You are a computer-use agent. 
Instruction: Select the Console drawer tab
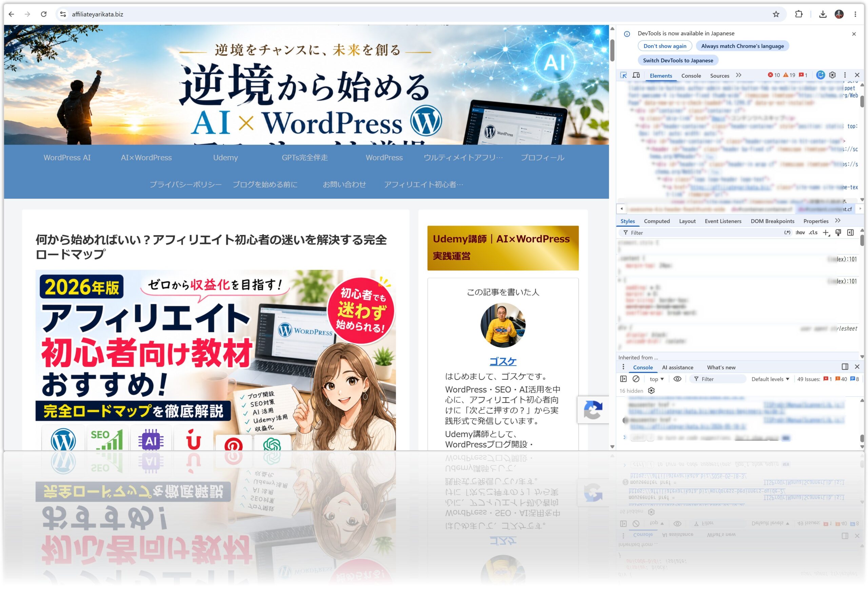(x=643, y=367)
